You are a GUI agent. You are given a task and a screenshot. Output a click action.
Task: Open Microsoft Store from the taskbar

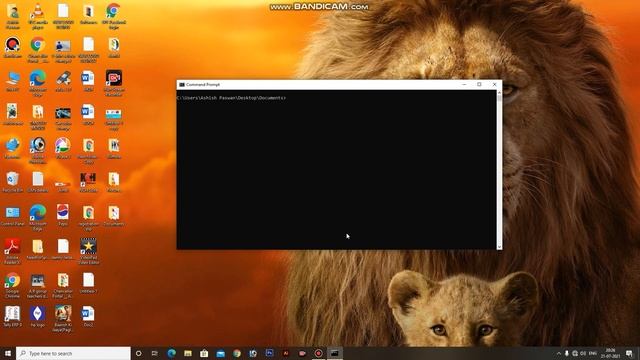coord(204,353)
